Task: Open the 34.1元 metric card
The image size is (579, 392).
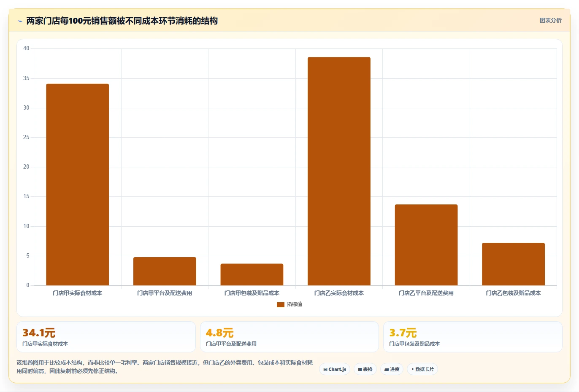Action: tap(106, 337)
